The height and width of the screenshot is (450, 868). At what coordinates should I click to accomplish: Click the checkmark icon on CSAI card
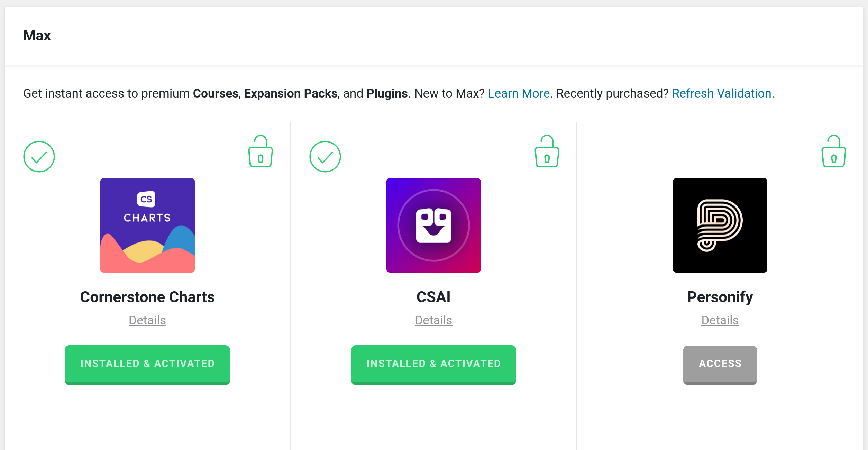[x=325, y=157]
